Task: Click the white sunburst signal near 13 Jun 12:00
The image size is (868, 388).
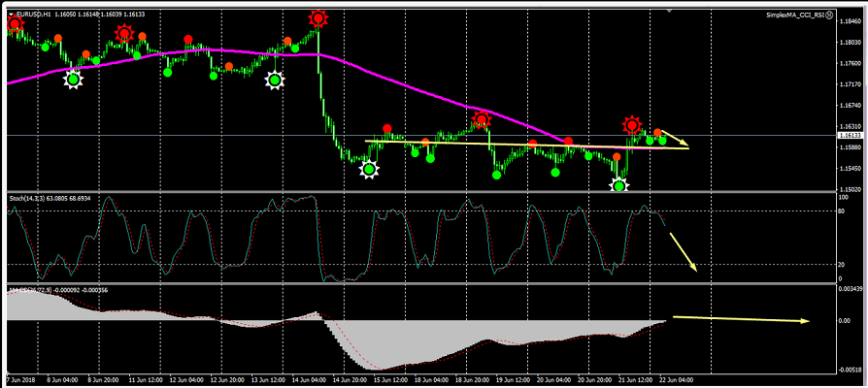Action: pos(275,81)
